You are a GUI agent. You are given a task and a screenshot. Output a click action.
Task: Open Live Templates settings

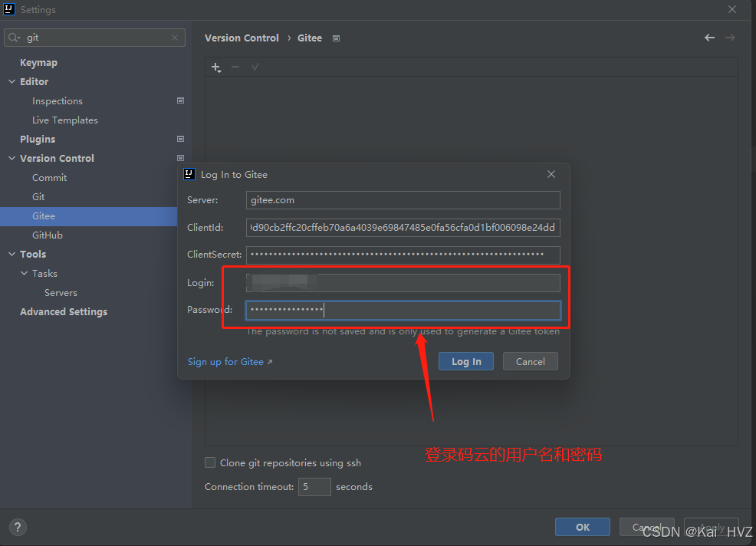click(65, 120)
